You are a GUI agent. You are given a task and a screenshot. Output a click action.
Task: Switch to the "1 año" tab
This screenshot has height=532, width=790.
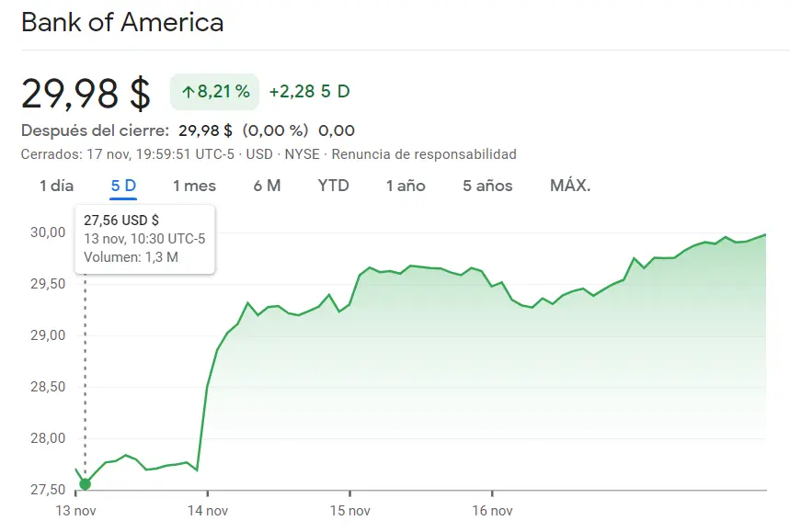[405, 186]
